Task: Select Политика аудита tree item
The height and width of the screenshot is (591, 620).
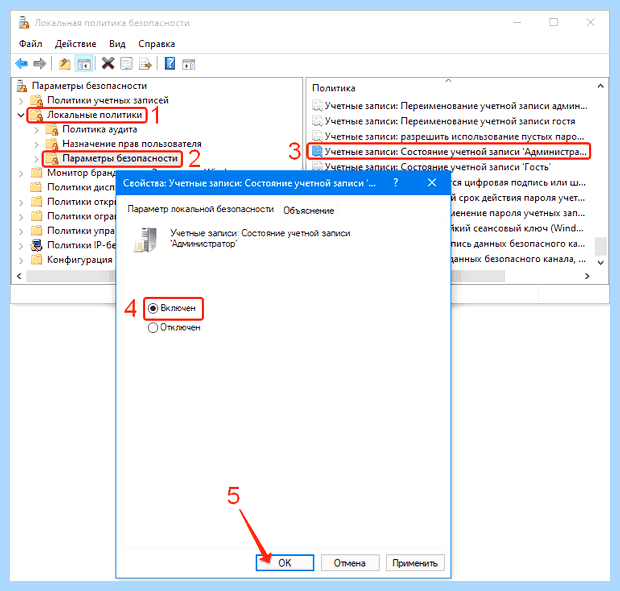Action: pos(100,129)
